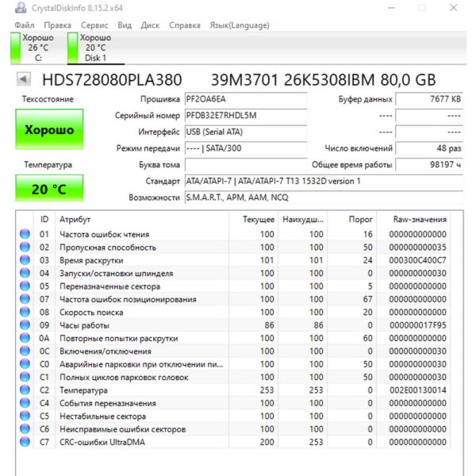Click green health indicator for drive C:
The image size is (476, 476).
pos(15,48)
